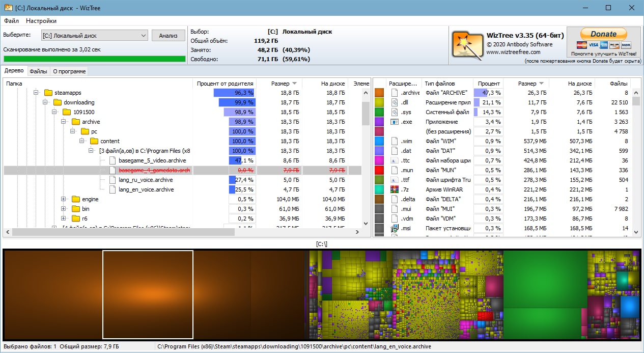Sort tree by Размер column header
The image size is (644, 353).
(x=279, y=84)
